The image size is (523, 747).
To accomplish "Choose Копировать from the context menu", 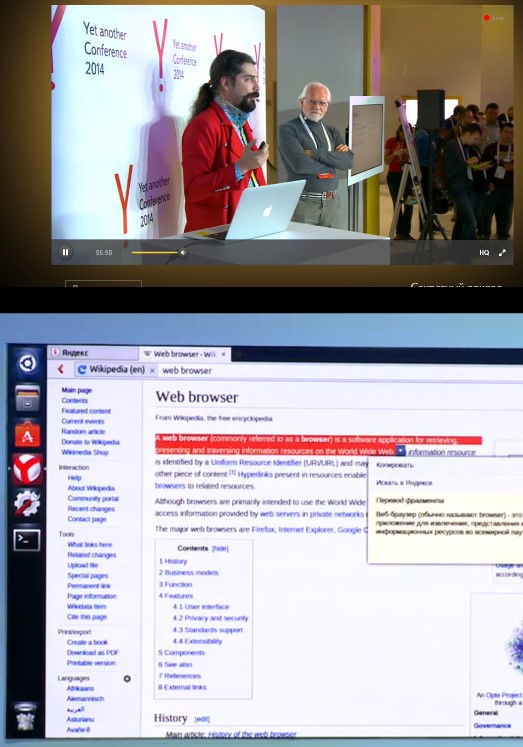I will (x=395, y=465).
